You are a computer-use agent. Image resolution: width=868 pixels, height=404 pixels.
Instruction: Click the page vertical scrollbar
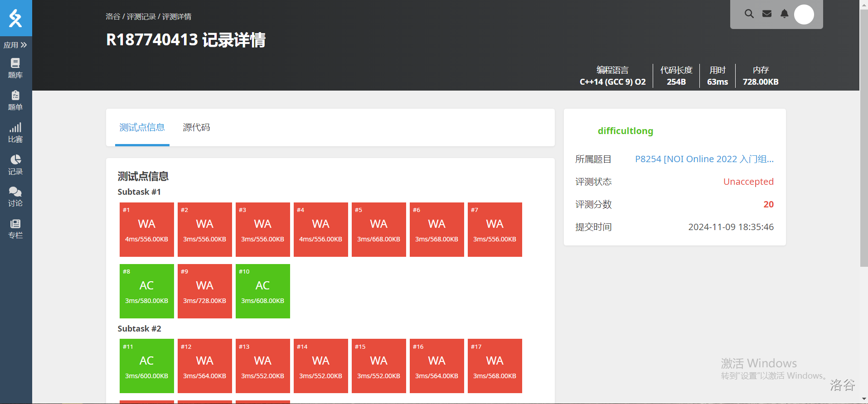pyautogui.click(x=863, y=136)
